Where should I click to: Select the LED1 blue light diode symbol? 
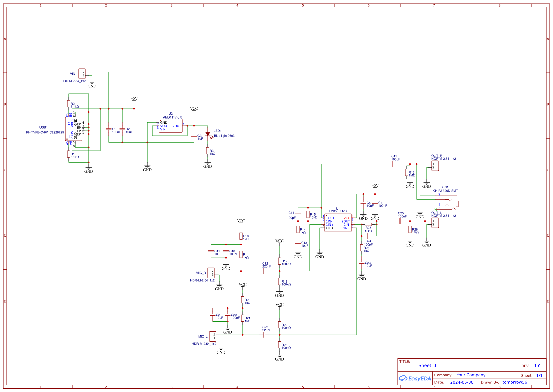tap(208, 134)
